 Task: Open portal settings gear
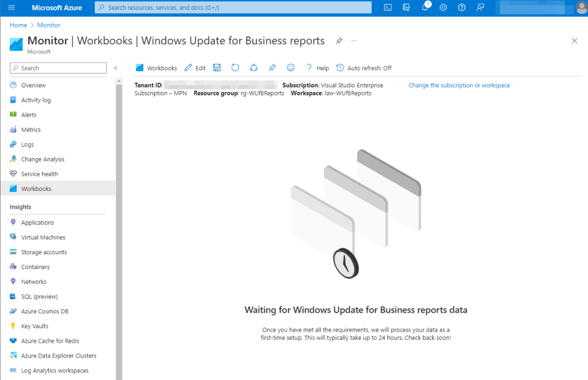click(443, 7)
